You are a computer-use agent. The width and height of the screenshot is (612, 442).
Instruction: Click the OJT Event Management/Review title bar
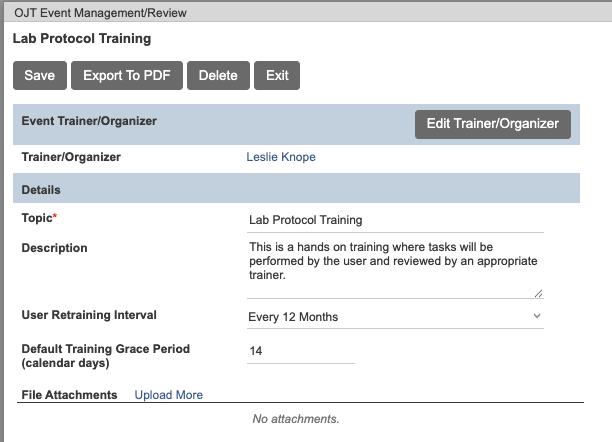(308, 13)
